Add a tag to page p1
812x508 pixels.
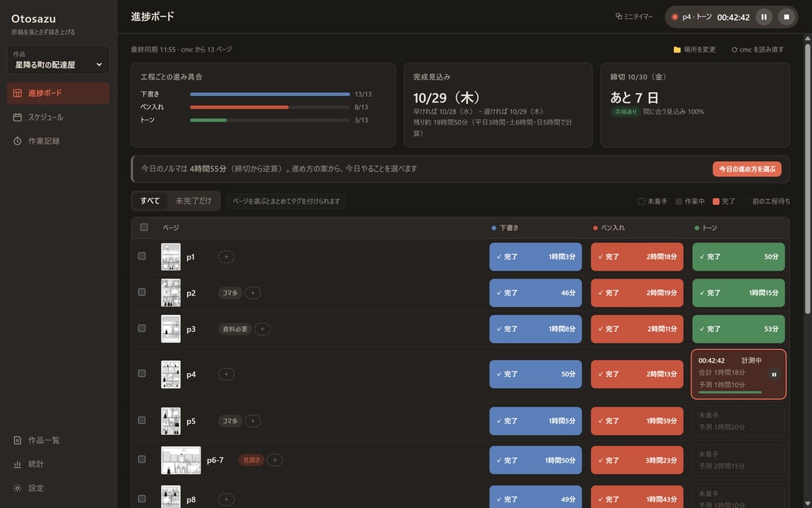coord(226,256)
